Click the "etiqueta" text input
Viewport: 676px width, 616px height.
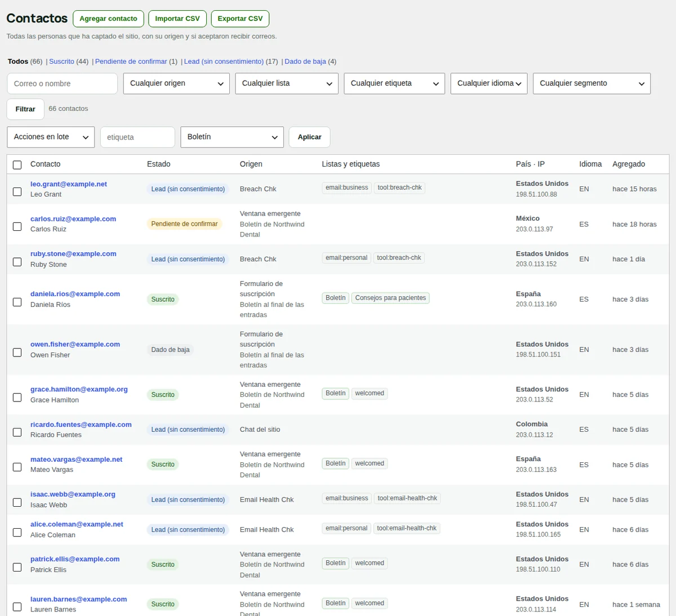(137, 137)
